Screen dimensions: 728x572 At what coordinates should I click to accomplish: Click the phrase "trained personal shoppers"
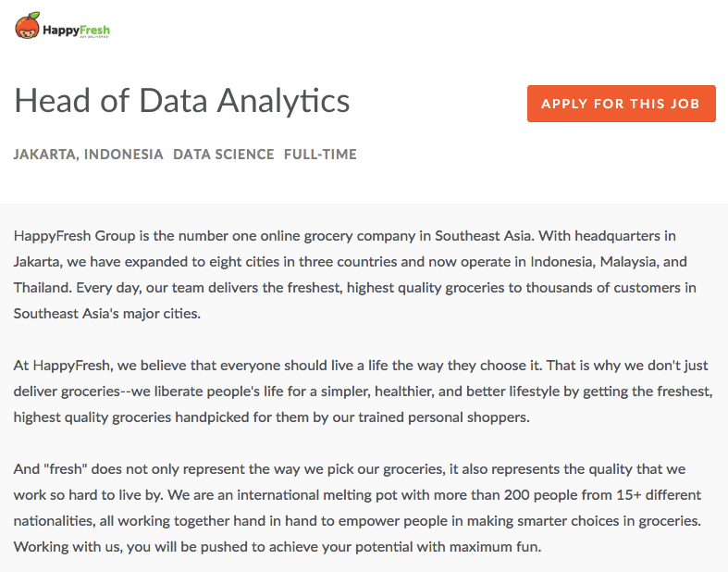click(x=443, y=417)
